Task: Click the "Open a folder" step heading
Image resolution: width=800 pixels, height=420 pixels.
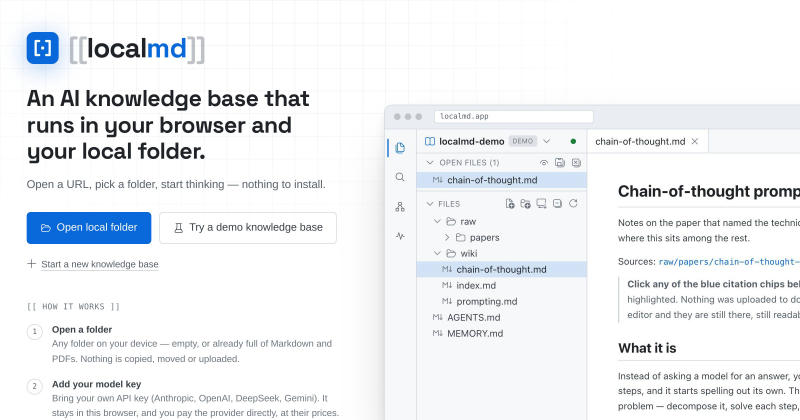Action: pyautogui.click(x=82, y=330)
